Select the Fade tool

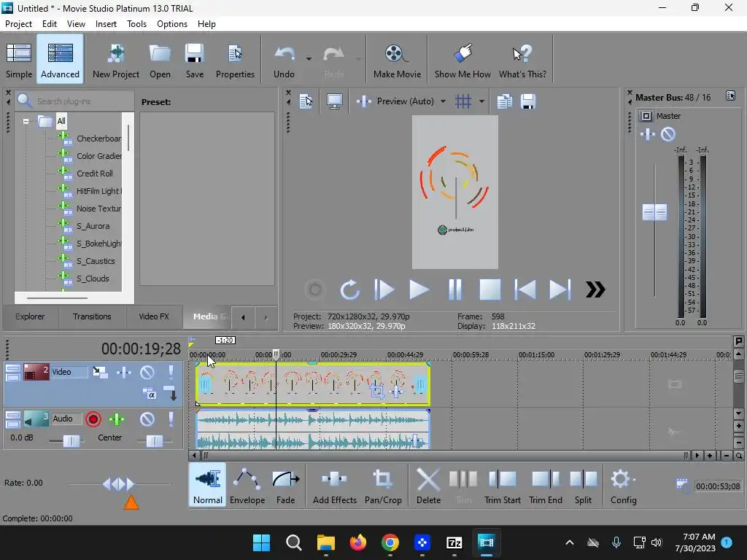(286, 485)
